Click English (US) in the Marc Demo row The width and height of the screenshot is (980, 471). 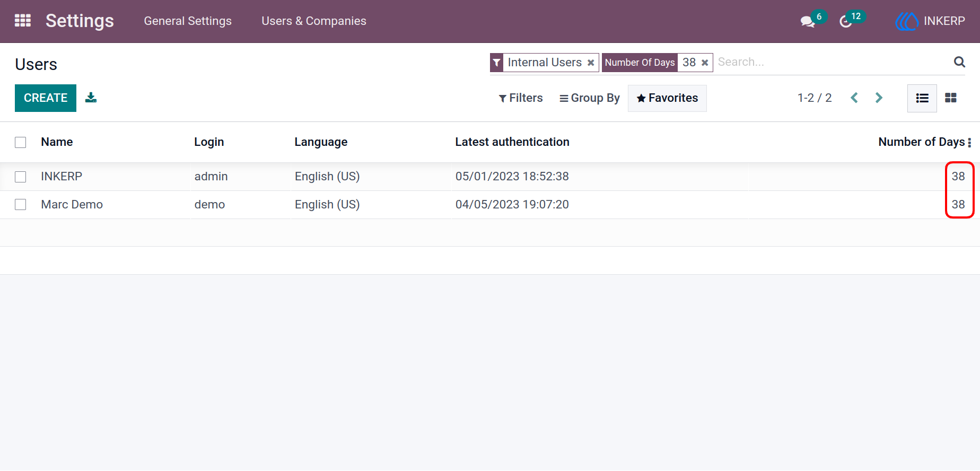[x=327, y=205]
